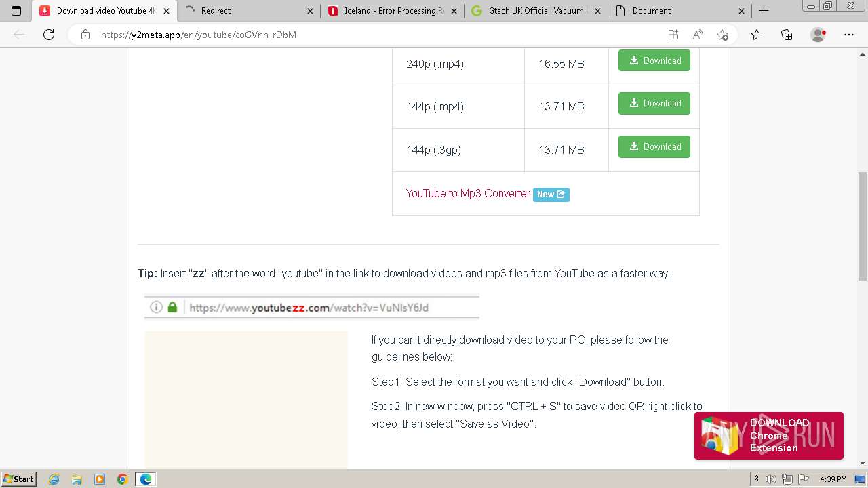868x488 pixels.
Task: Open the Action Center flag icon
Action: coord(804,479)
